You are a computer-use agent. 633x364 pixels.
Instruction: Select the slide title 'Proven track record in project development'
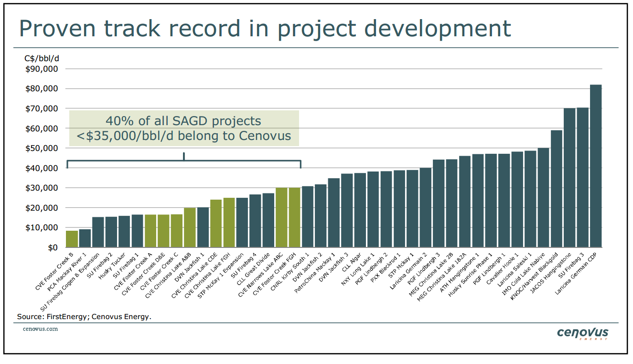click(265, 29)
